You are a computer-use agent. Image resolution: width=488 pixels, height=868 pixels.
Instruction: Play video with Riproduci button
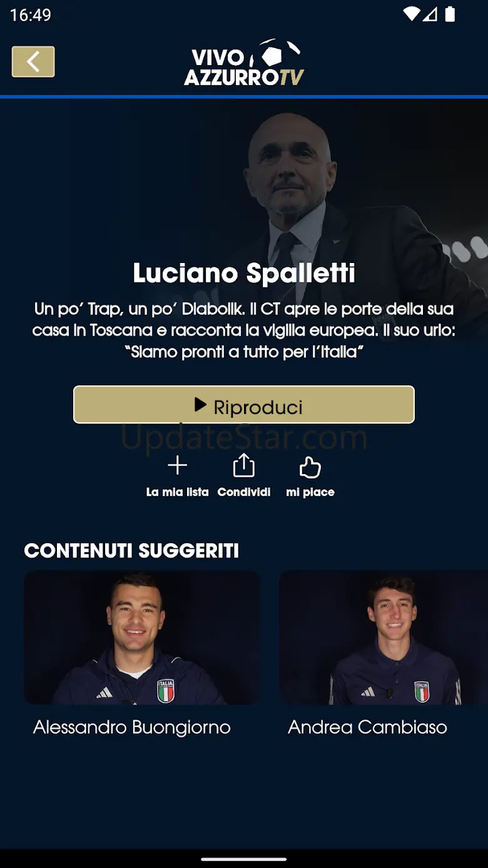(244, 405)
